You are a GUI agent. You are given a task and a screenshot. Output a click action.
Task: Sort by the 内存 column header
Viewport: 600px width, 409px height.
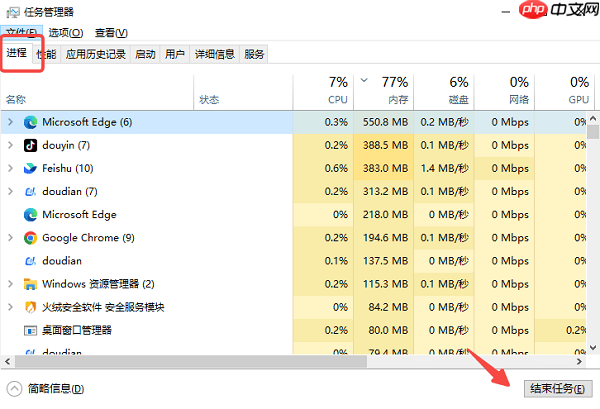point(383,91)
